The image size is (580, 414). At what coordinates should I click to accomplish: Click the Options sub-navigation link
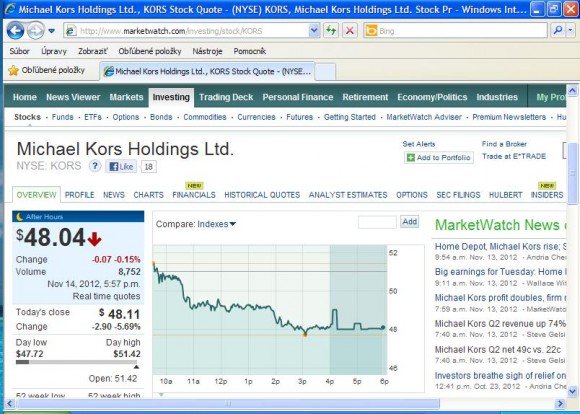point(126,117)
